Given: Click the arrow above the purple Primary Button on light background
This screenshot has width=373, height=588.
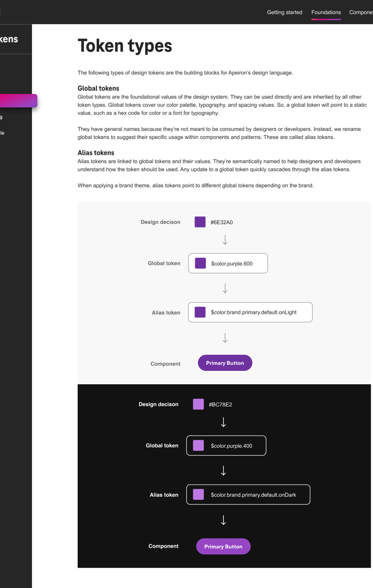Looking at the screenshot, I should pyautogui.click(x=225, y=338).
